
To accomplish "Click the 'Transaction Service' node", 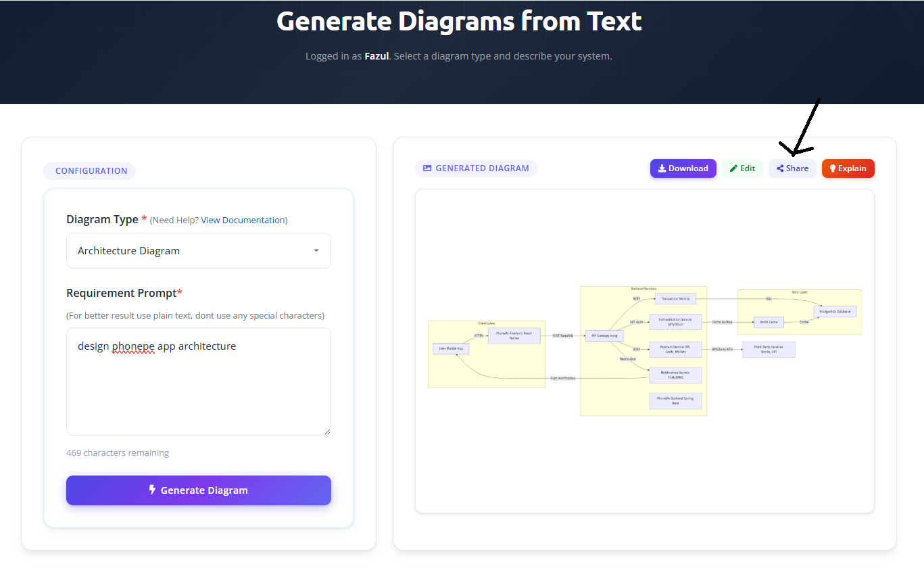I will [x=675, y=298].
